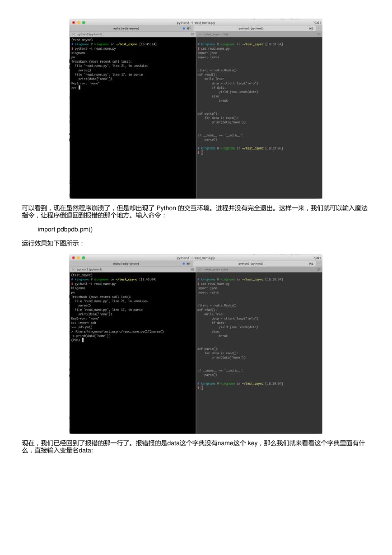
Task: Close the python3 pane in the terminal showing (Pdb)
Action: click(x=73, y=269)
